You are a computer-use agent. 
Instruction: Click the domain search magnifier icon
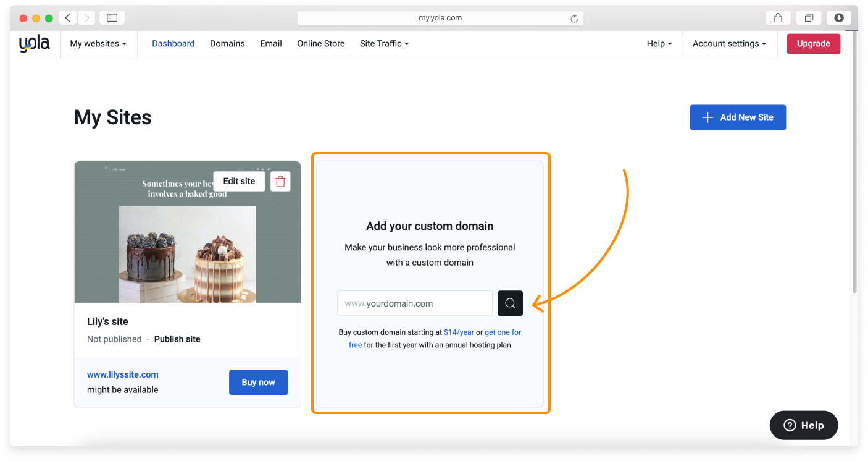(x=509, y=303)
